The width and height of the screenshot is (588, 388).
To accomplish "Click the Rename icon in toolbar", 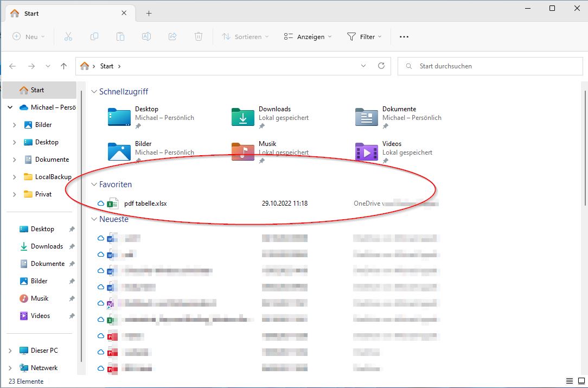I will point(146,36).
